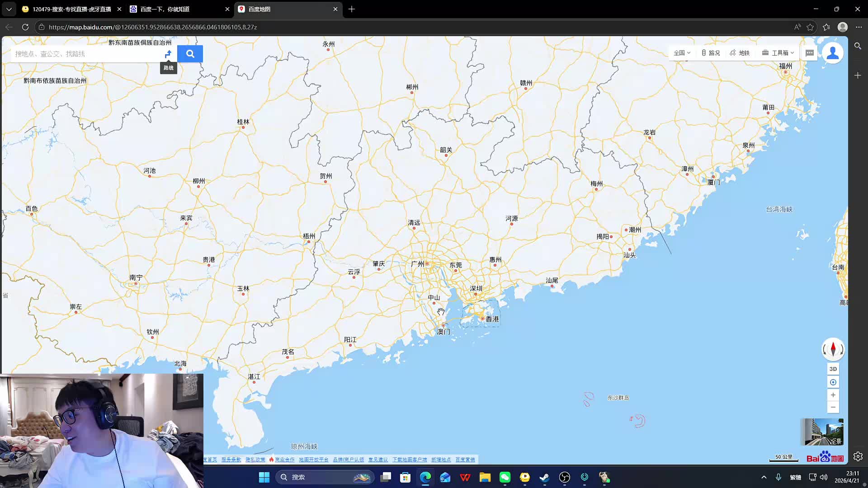Expand the 工具箱 toolbox dropdown
This screenshot has height=488, width=868.
[778, 53]
